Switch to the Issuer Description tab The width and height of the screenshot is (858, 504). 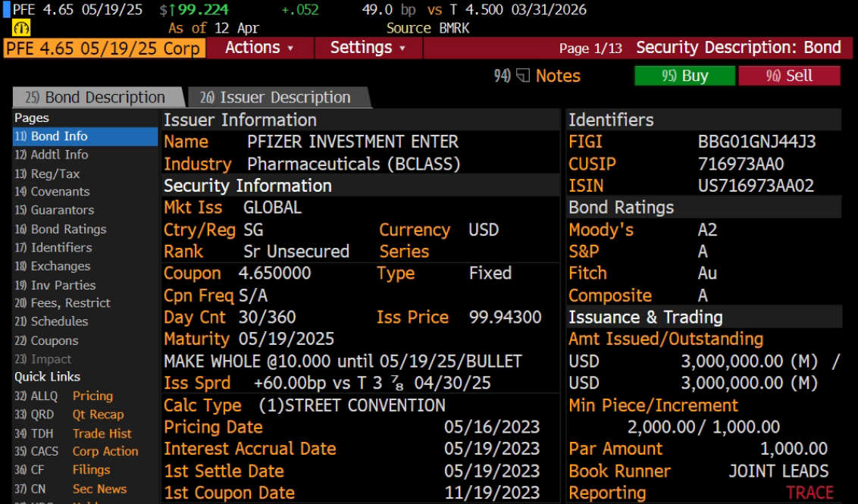coord(278,98)
